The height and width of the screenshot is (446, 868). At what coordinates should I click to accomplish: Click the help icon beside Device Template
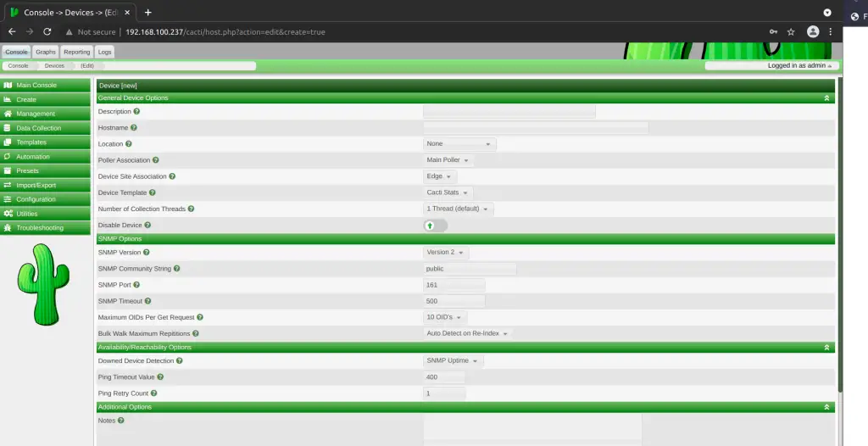pos(153,192)
